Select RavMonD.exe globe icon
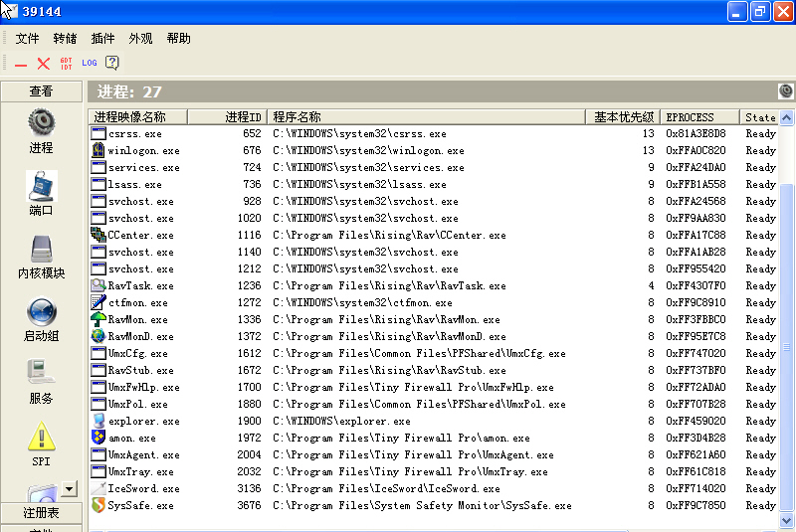796x532 pixels. pyautogui.click(x=98, y=336)
